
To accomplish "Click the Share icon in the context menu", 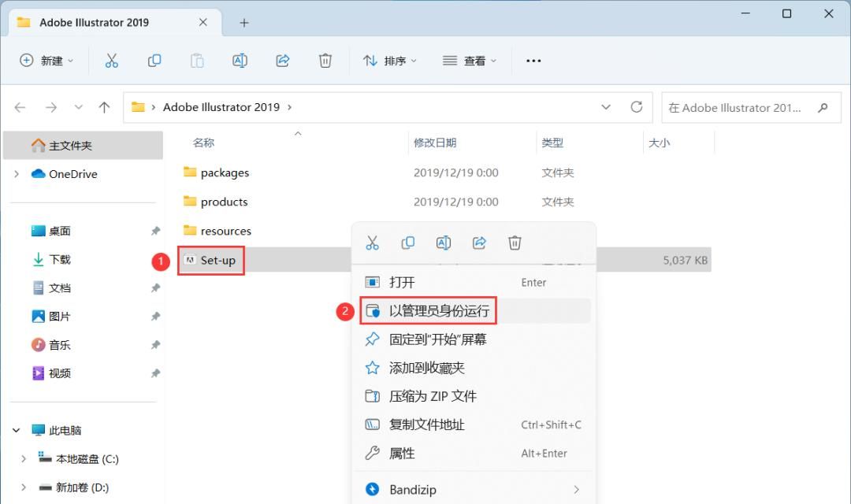I will pyautogui.click(x=479, y=243).
